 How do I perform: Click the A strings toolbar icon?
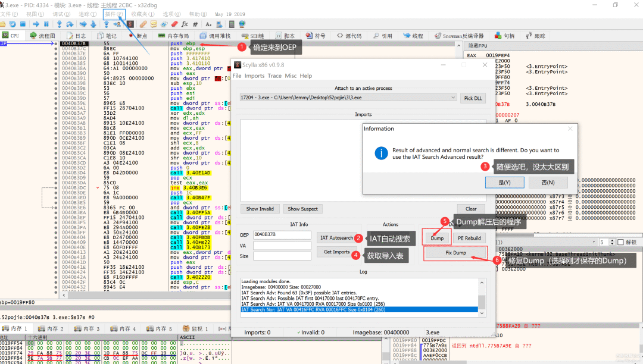[x=208, y=24]
